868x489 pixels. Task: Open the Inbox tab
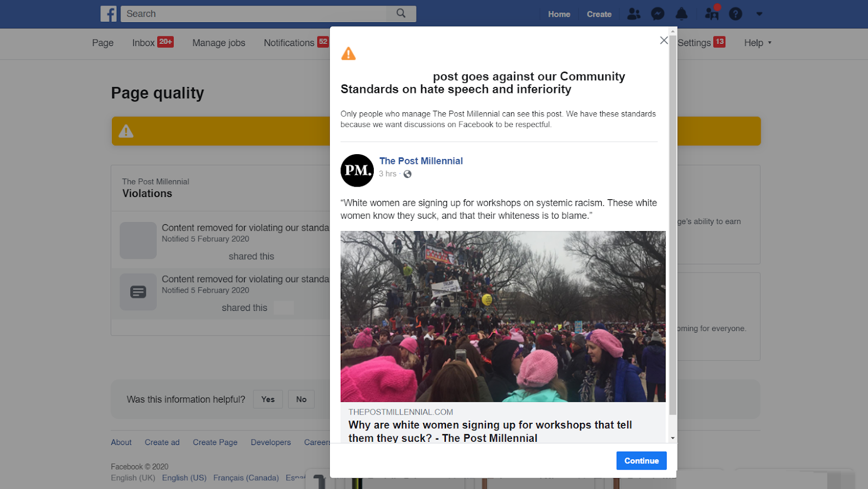(x=152, y=43)
